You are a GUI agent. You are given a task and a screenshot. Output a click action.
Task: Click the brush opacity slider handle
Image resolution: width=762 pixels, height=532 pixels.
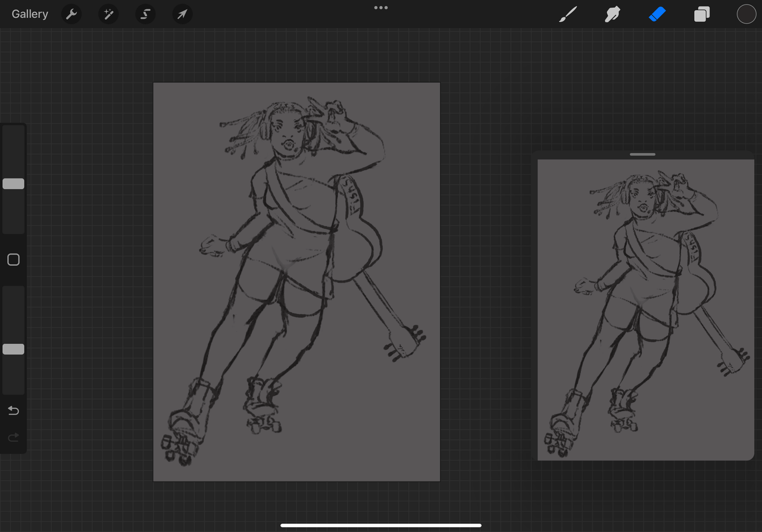coord(13,349)
